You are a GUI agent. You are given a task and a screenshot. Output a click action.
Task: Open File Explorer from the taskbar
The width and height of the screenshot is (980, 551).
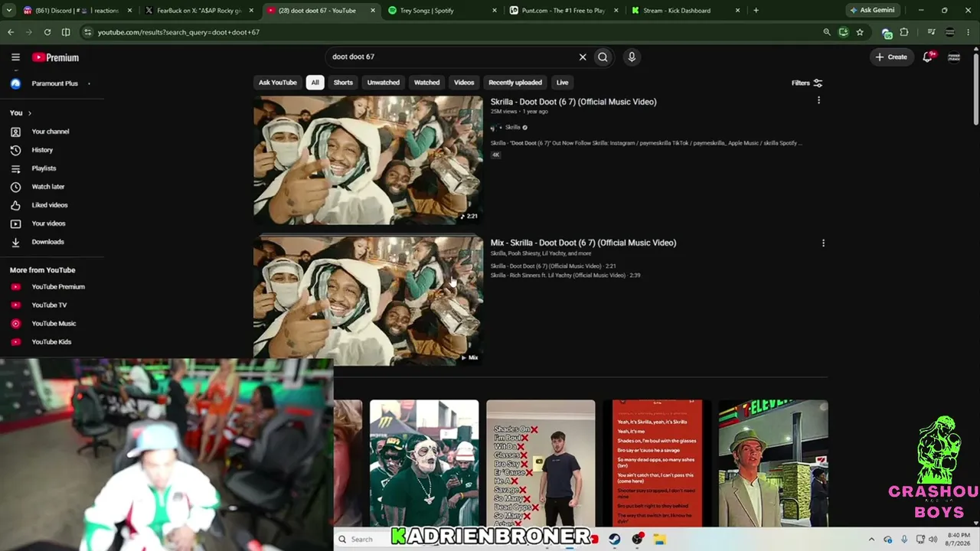[x=659, y=540]
